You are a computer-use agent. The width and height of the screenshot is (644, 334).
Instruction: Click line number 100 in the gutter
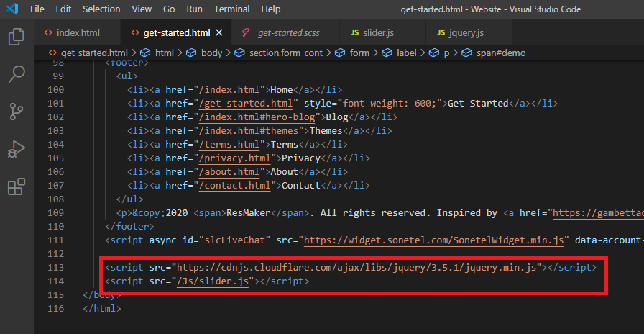(x=56, y=90)
